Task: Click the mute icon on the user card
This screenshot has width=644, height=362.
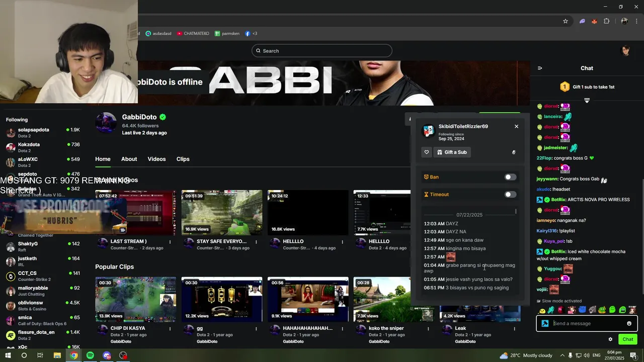Action: (514, 152)
